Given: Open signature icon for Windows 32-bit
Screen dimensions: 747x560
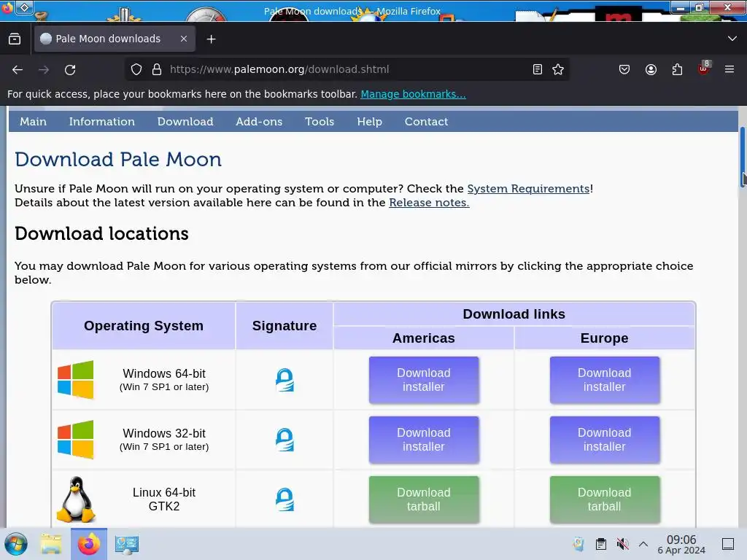Looking at the screenshot, I should coord(285,440).
